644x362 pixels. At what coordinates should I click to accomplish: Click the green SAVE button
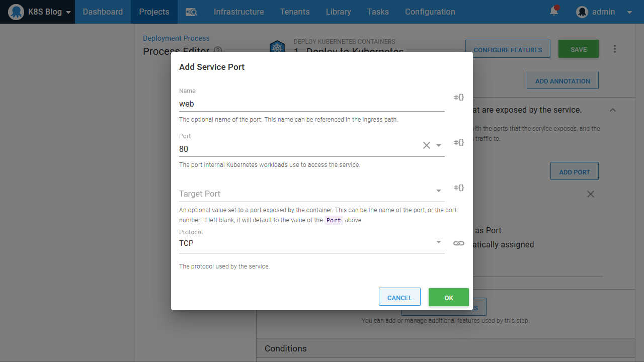pos(578,49)
